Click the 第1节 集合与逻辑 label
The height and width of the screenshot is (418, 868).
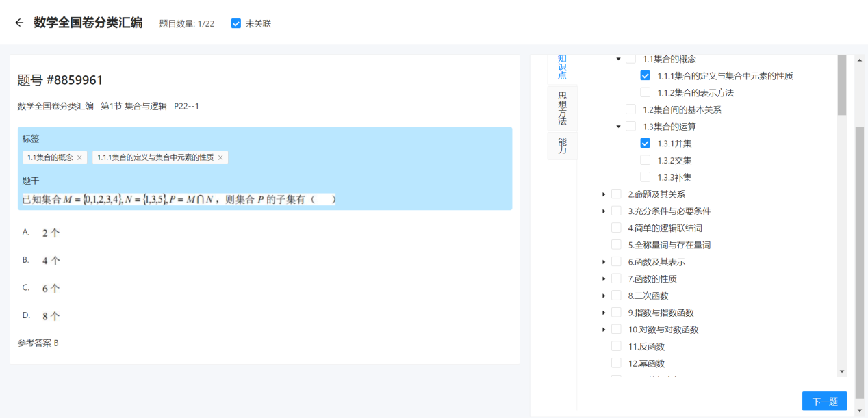(x=133, y=106)
